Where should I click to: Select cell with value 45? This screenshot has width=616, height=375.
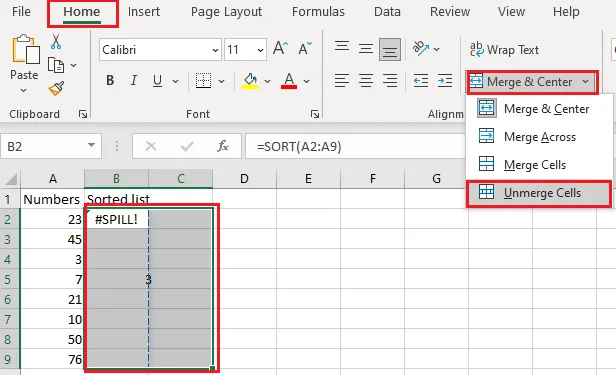pos(52,239)
